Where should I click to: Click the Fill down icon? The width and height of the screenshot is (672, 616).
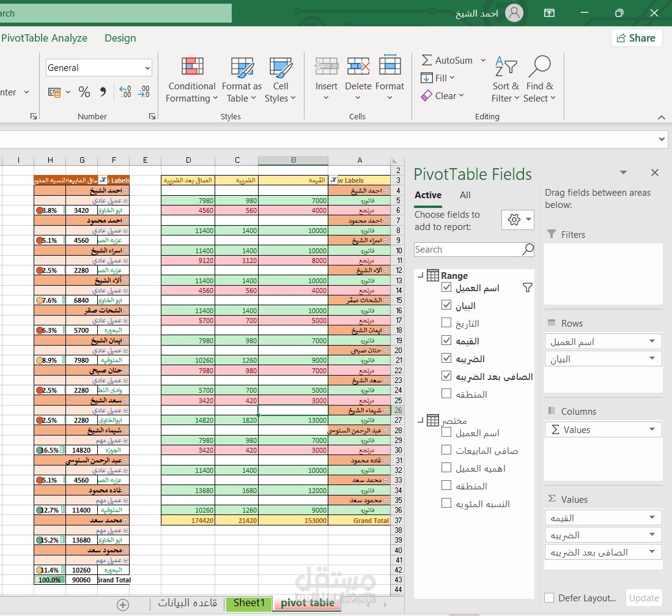426,78
